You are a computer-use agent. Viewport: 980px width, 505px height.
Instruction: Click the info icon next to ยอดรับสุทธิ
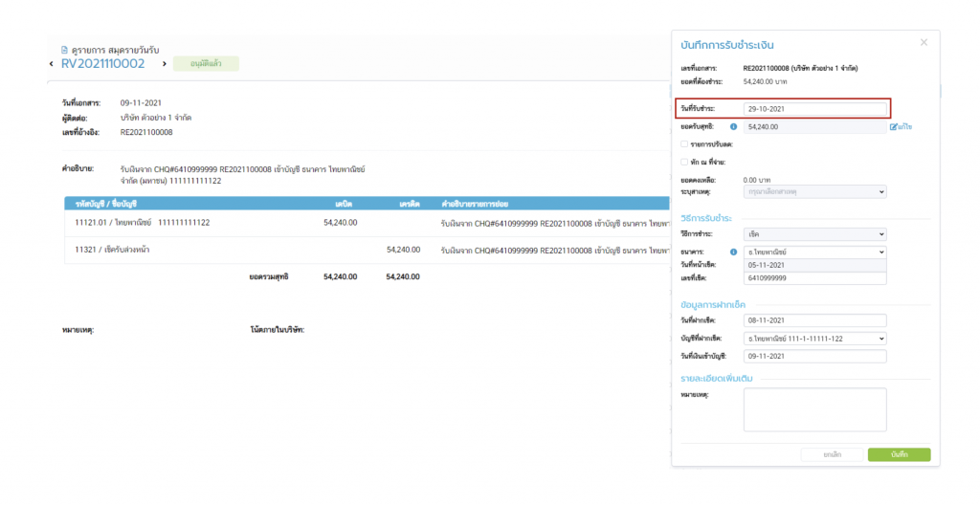tap(733, 126)
